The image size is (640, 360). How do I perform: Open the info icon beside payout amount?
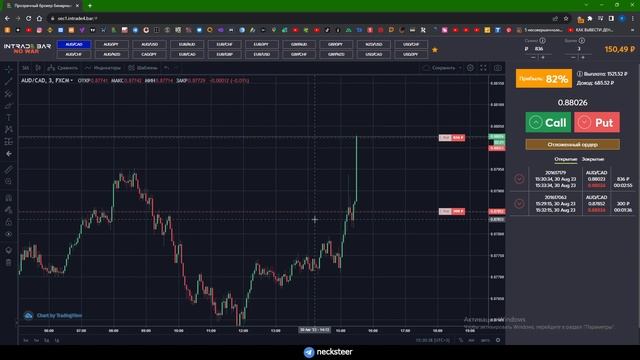coord(580,74)
